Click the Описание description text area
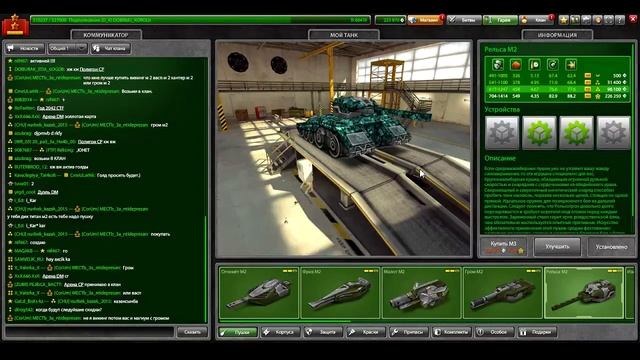The width and height of the screenshot is (640, 360). tap(557, 199)
